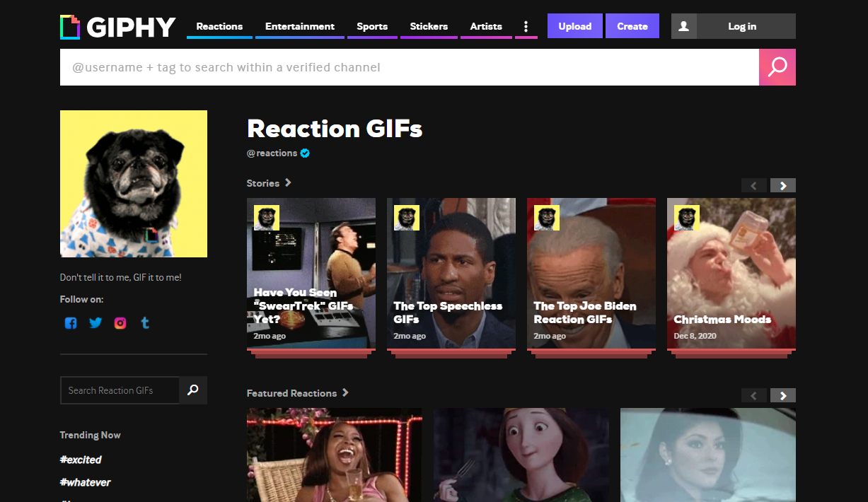Click the GIPHY logo

(x=117, y=27)
